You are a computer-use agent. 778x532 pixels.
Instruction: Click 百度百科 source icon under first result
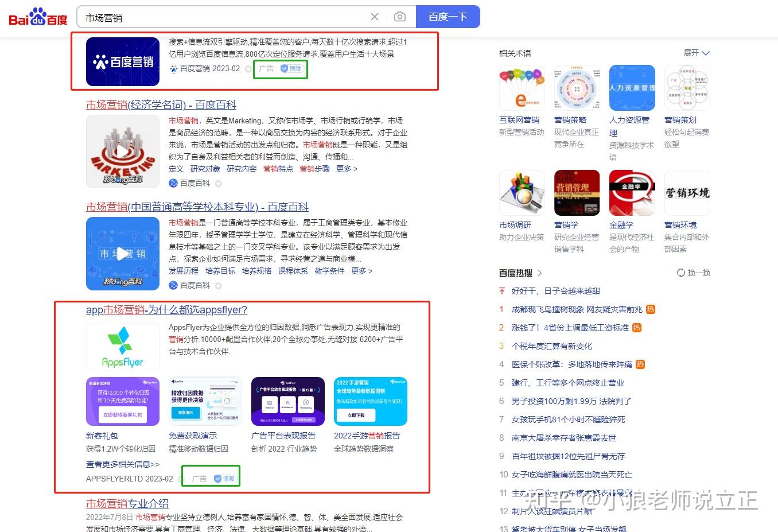(x=173, y=183)
